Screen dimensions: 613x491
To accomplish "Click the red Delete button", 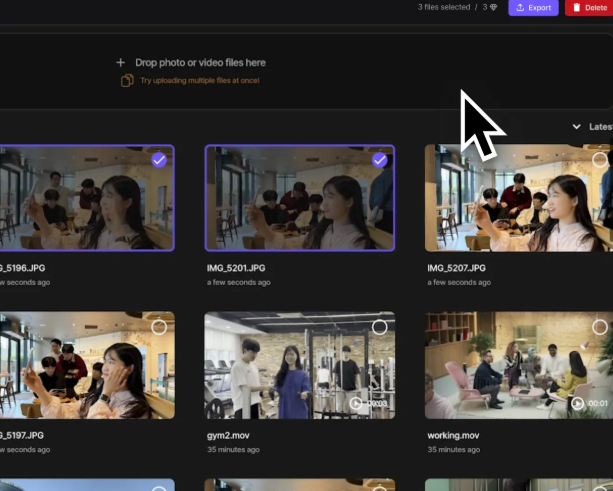I will (x=589, y=8).
